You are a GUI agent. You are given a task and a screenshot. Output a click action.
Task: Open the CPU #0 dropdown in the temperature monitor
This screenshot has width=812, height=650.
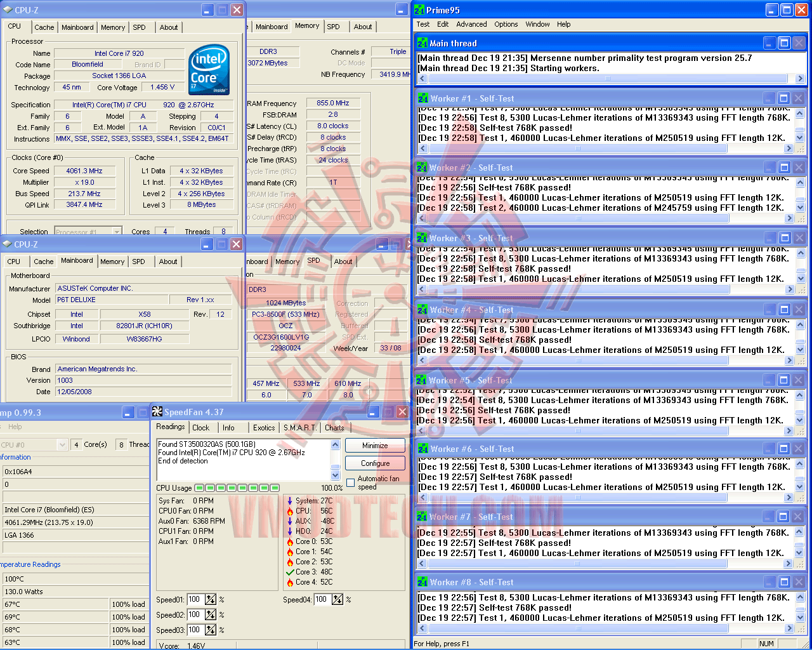pos(62,445)
